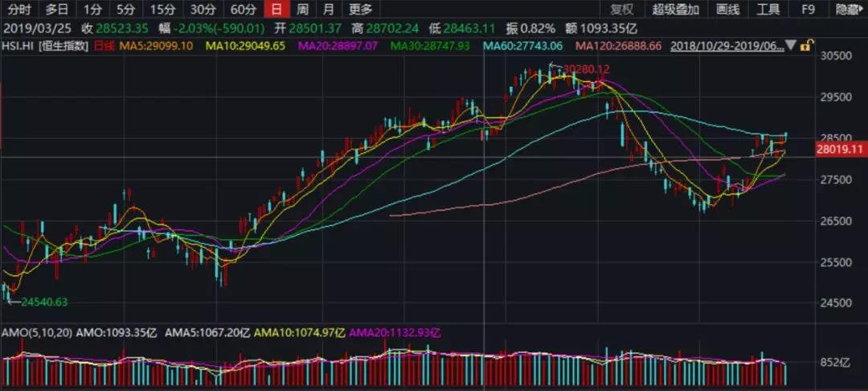
Task: Switch chart to 1分 period
Action: 92,9
